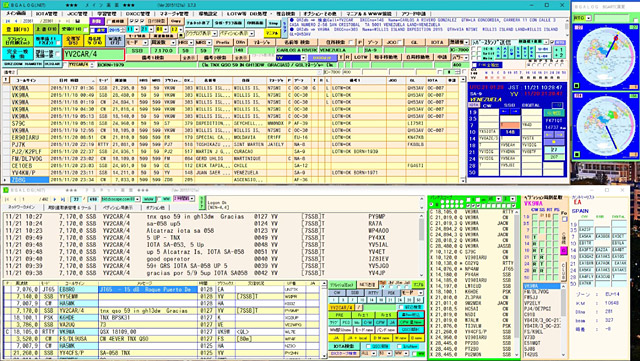Open the オプション・その他 tab
The width and height of the screenshot is (640, 361).
click(x=319, y=13)
